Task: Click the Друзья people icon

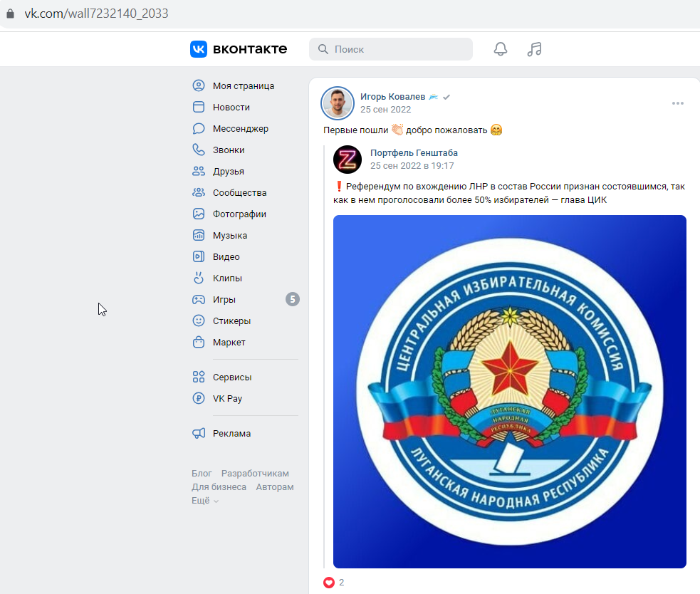Action: coord(199,171)
